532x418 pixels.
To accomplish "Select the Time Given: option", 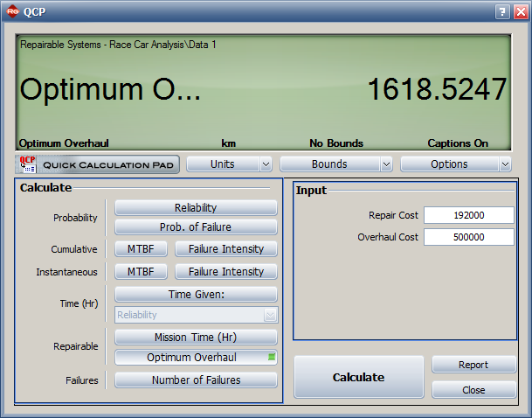I will [196, 295].
